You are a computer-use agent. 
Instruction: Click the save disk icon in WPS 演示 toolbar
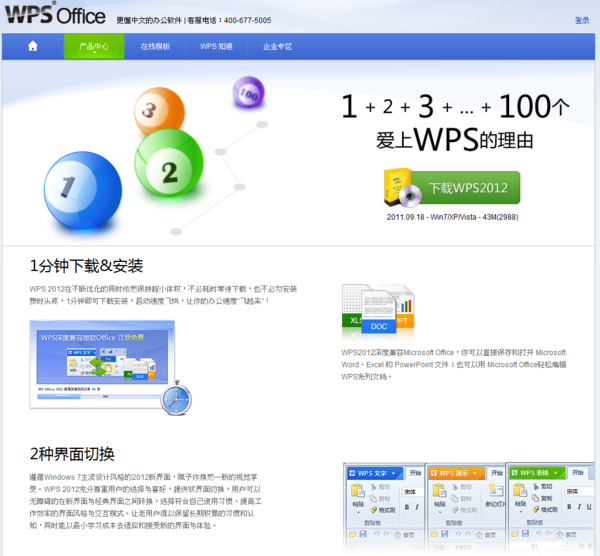tap(445, 534)
